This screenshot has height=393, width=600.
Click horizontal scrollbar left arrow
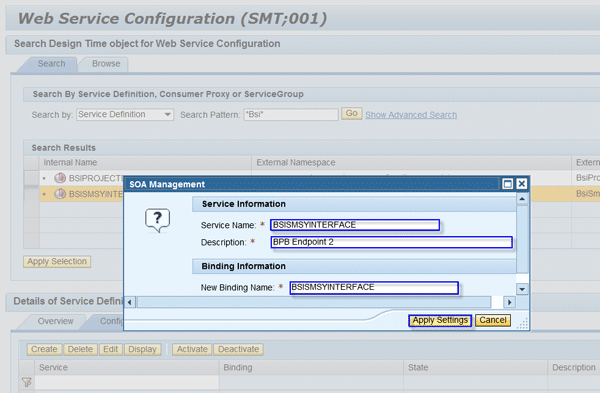[x=130, y=302]
